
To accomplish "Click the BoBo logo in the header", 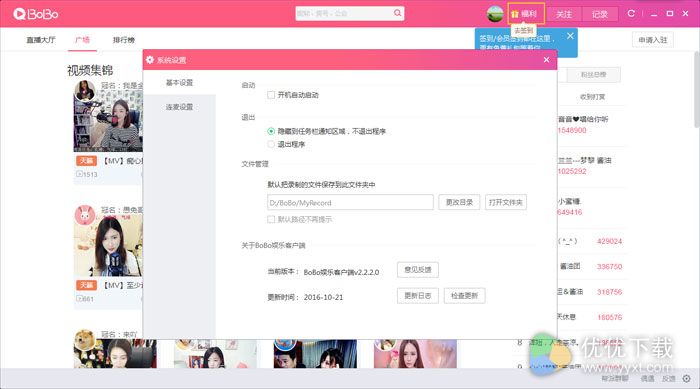I will click(x=36, y=14).
